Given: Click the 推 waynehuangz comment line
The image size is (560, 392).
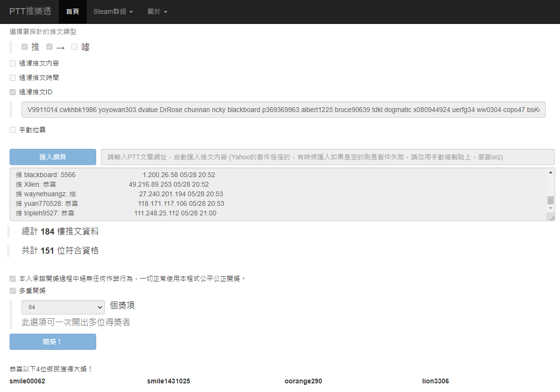Looking at the screenshot, I should 119,194.
